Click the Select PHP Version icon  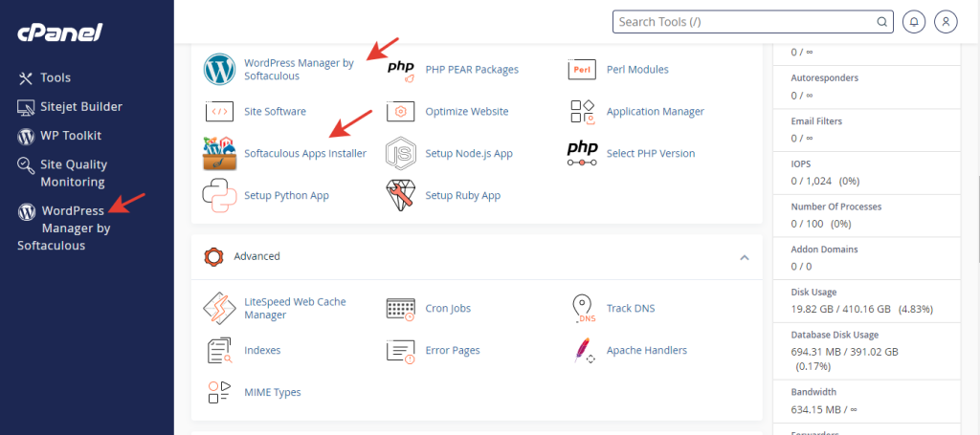coord(582,153)
